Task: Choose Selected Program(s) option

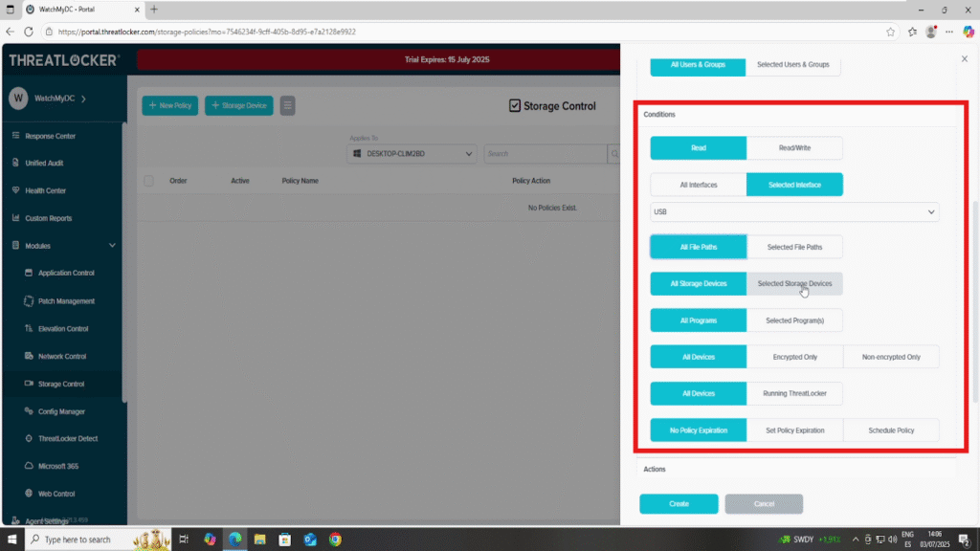Action: [x=794, y=320]
